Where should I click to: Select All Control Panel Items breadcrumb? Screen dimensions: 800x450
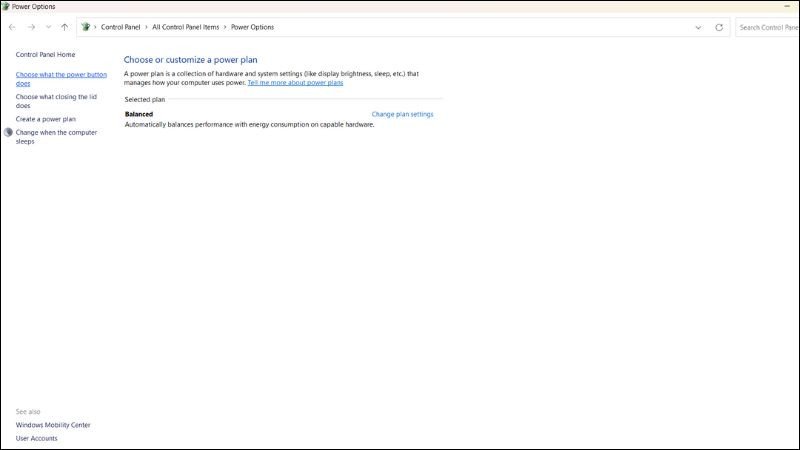point(185,27)
